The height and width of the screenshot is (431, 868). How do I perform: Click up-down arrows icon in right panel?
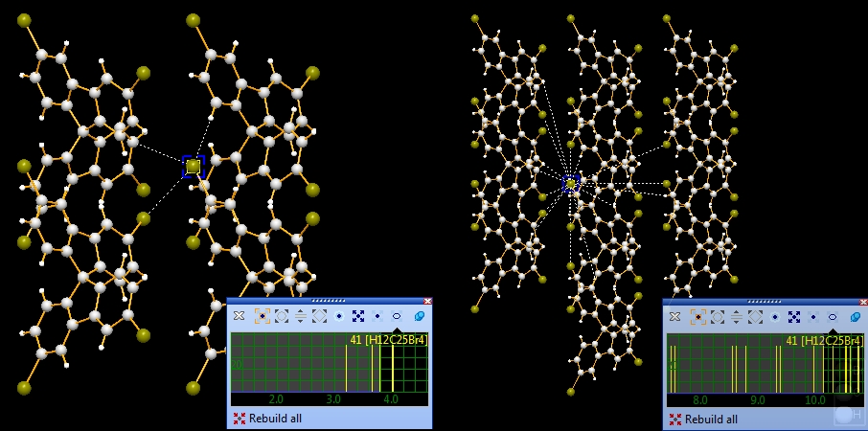click(x=736, y=316)
